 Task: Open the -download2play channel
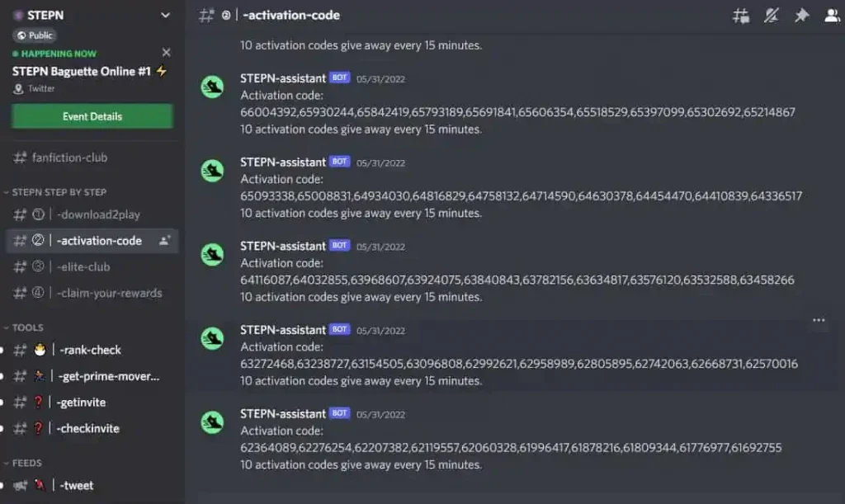pos(92,214)
